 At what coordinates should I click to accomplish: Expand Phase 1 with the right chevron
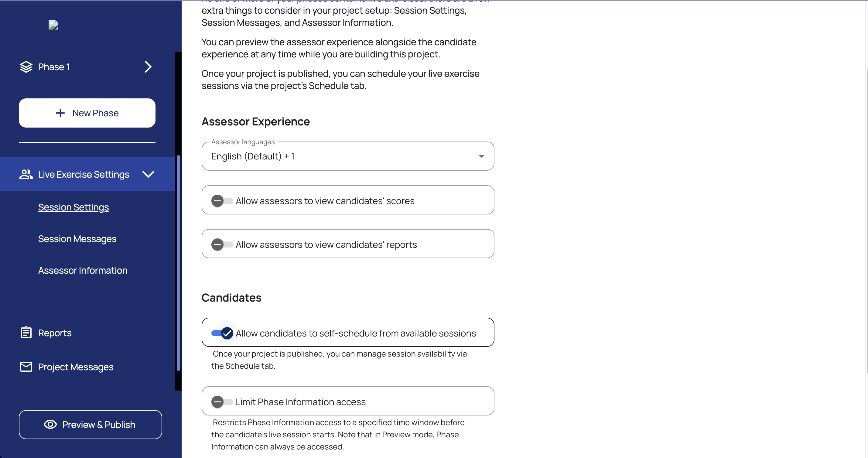[x=148, y=67]
